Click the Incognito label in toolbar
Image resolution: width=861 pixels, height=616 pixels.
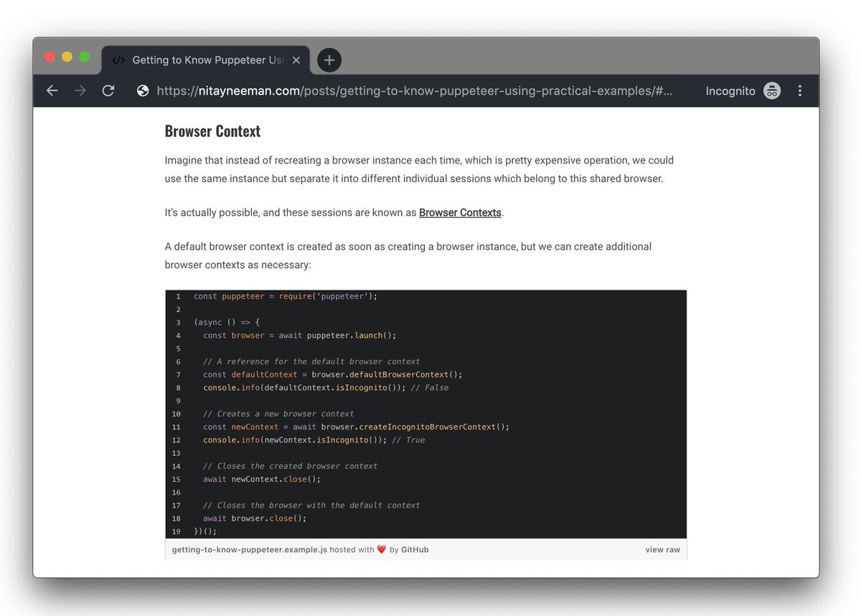point(730,91)
